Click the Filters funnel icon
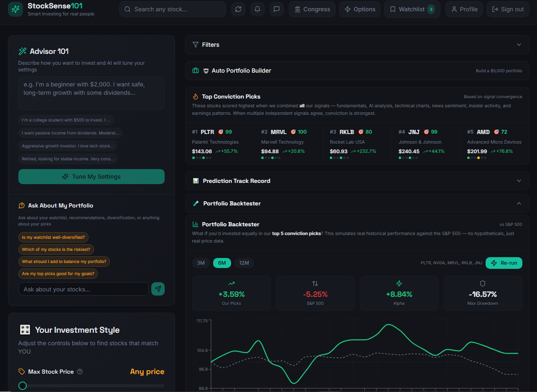The height and width of the screenshot is (392, 537). [x=196, y=45]
